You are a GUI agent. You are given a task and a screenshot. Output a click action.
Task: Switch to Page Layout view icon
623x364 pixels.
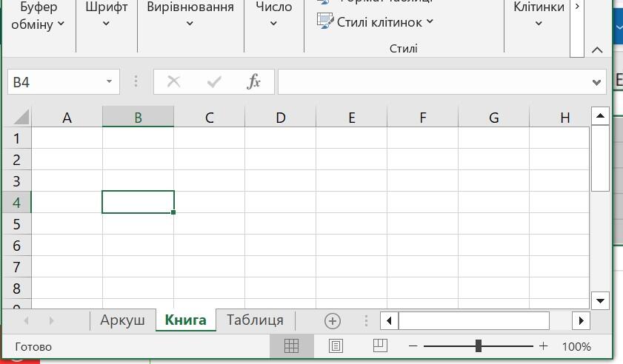tap(336, 346)
